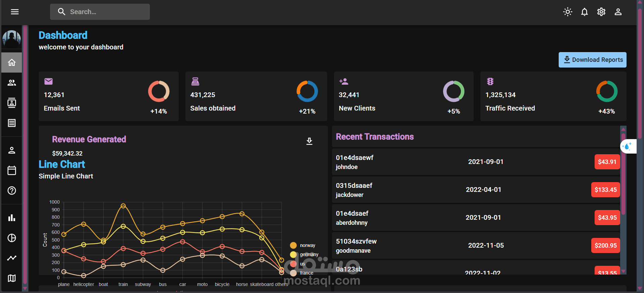This screenshot has width=644, height=293.
Task: Click the search magnifier icon
Action: click(x=61, y=12)
